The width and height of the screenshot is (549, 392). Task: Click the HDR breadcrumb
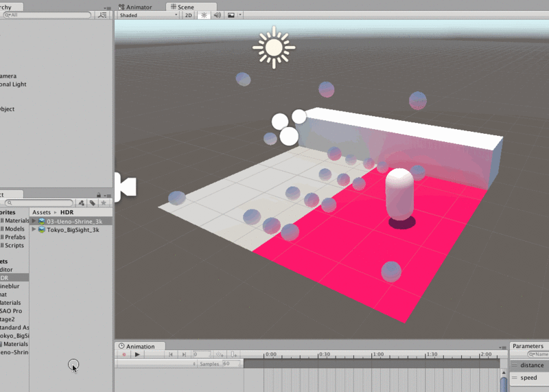click(67, 212)
